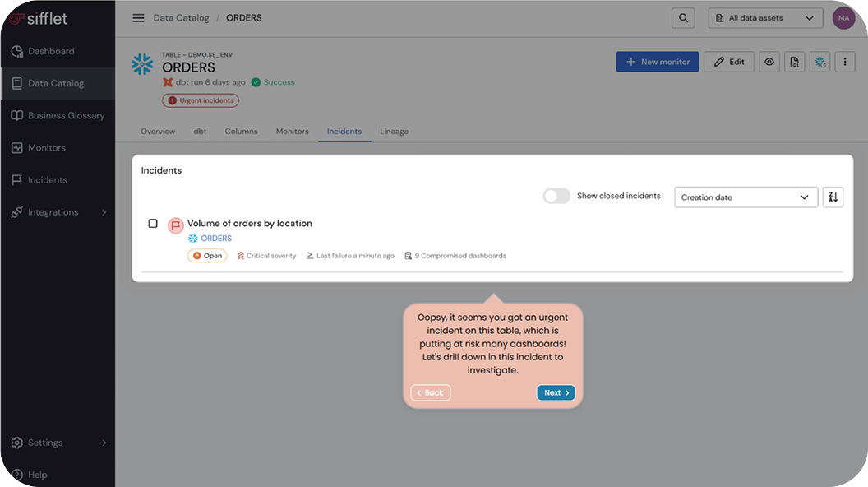
Task: Switch to the Columns tab
Action: point(241,132)
